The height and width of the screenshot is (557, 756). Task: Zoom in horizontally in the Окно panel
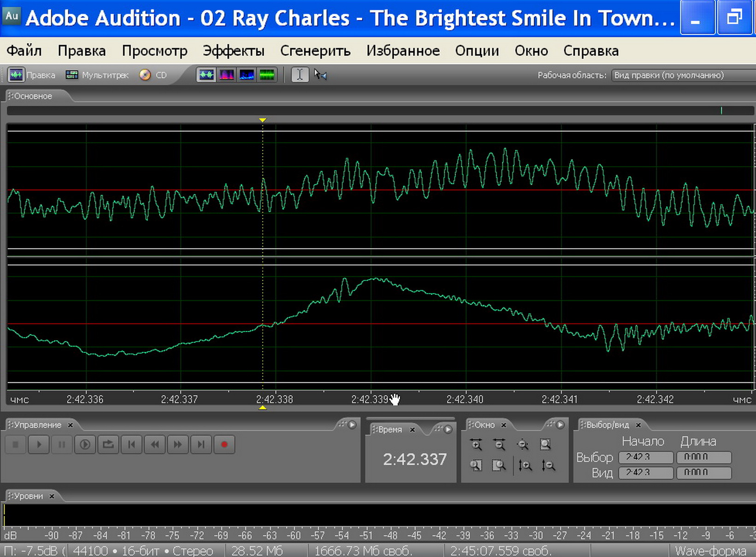click(476, 444)
